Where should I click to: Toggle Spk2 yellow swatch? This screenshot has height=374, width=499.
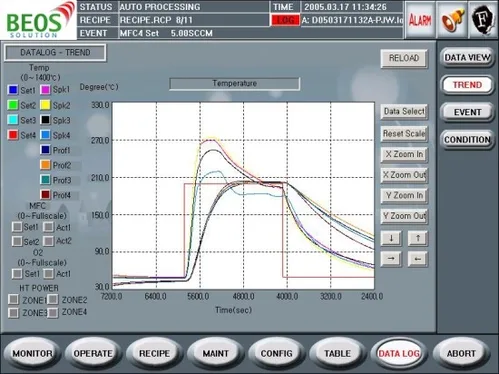[x=45, y=105]
